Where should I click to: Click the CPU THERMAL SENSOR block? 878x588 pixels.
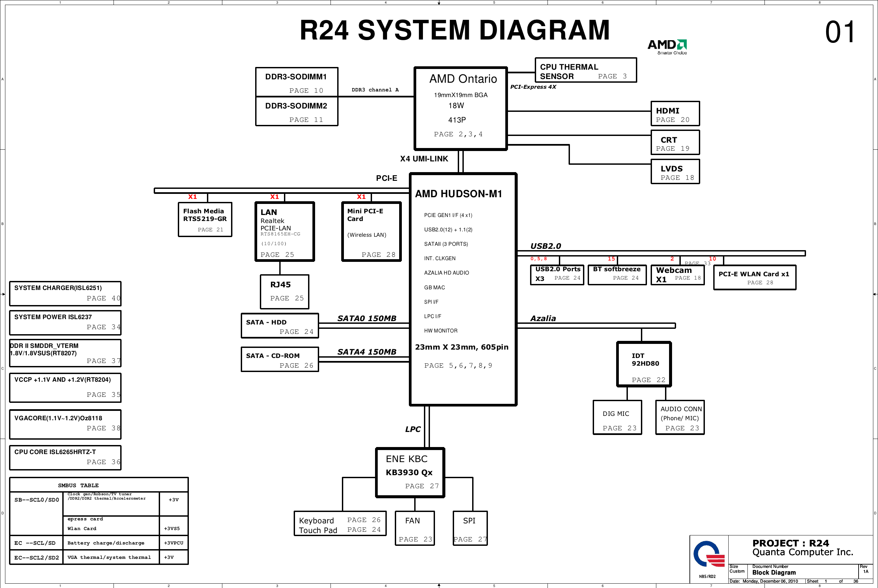click(x=586, y=70)
